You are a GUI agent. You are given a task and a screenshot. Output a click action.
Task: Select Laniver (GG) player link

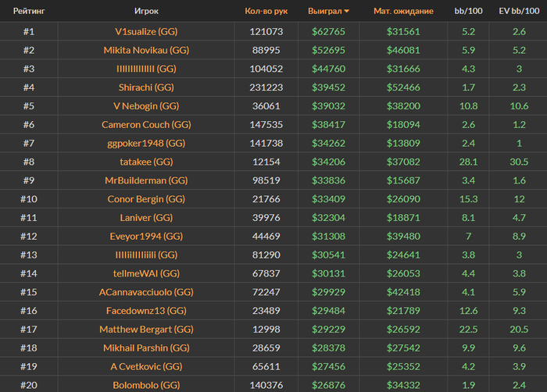coord(146,218)
